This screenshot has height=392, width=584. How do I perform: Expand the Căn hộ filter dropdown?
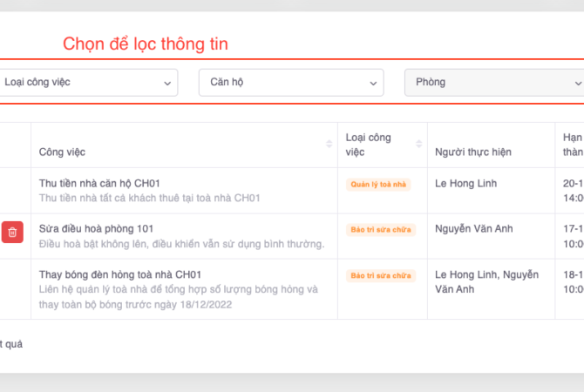(291, 82)
